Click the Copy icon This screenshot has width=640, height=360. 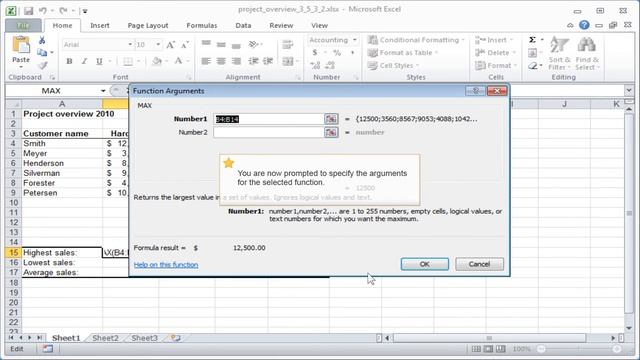click(42, 52)
